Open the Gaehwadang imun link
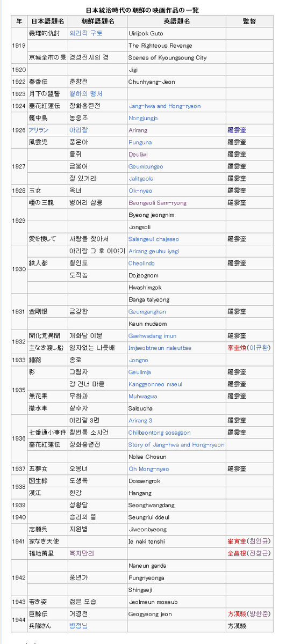Viewport: 286px width, 644px height. pos(152,336)
